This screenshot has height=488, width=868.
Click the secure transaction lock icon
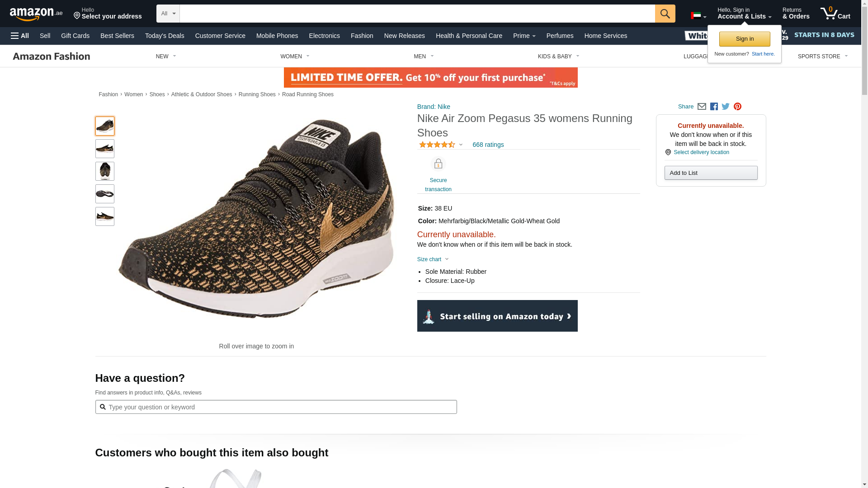pyautogui.click(x=438, y=164)
